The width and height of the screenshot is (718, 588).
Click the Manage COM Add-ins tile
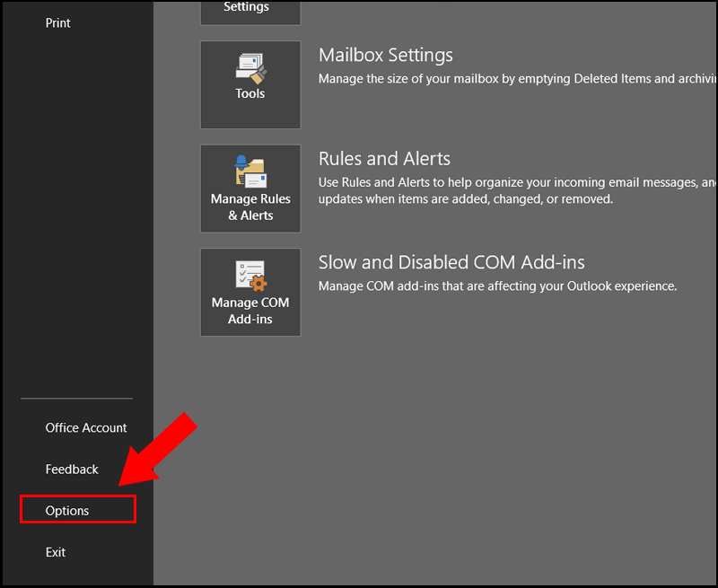250,292
